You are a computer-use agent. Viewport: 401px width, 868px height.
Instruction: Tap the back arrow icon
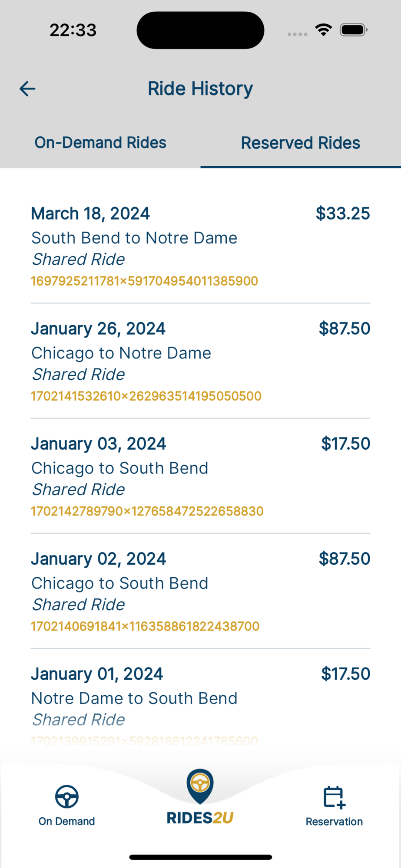click(x=27, y=89)
